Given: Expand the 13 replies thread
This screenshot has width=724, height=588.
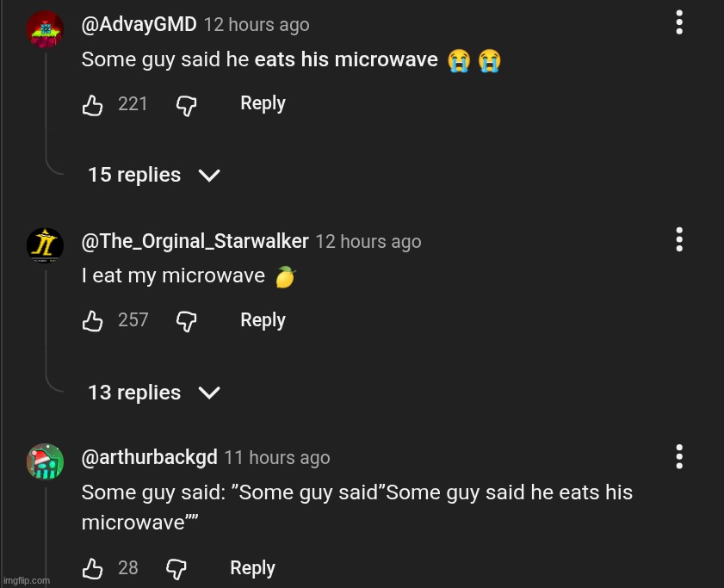Looking at the screenshot, I should click(133, 393).
